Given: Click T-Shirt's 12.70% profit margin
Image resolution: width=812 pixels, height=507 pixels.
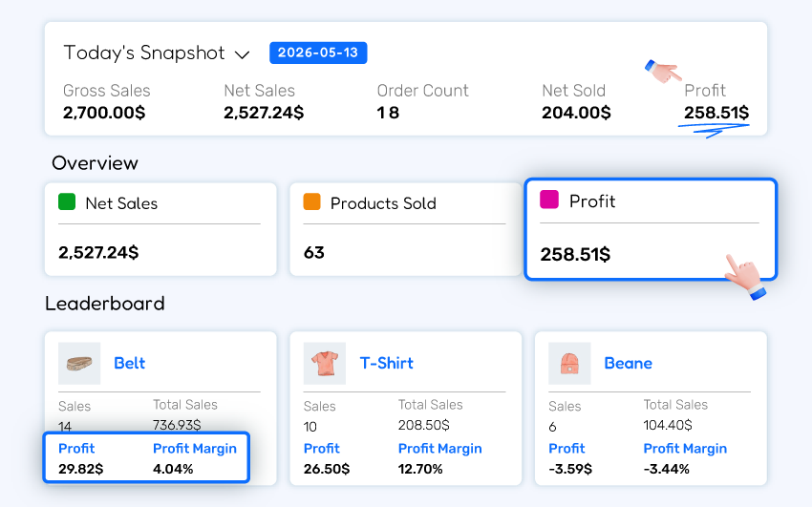Looking at the screenshot, I should tap(420, 469).
